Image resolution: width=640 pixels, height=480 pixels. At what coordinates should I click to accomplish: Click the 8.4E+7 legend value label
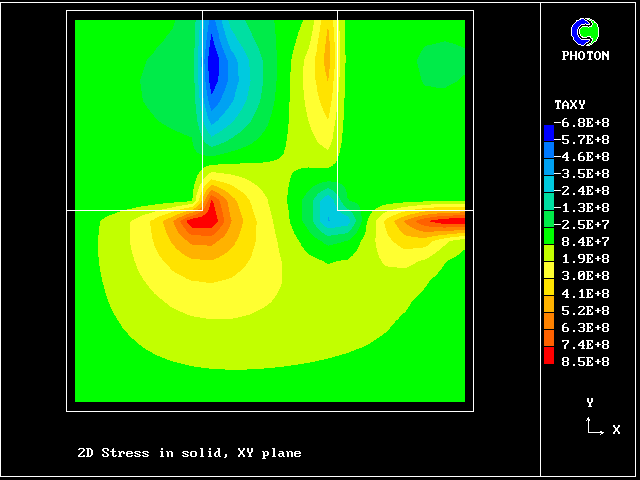pyautogui.click(x=583, y=241)
